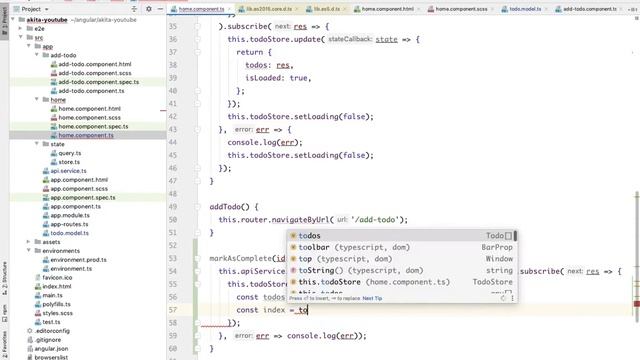Close the home.component.html tab

(418, 9)
